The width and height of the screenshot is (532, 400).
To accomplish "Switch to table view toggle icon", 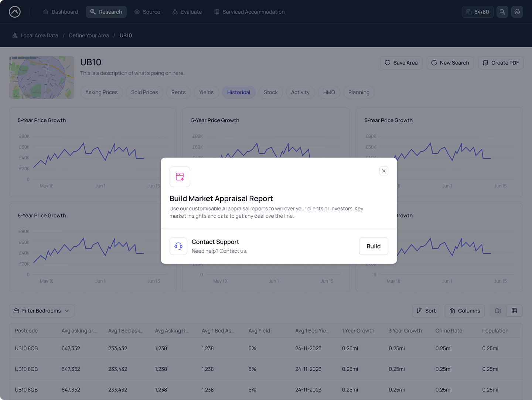I will (x=514, y=311).
